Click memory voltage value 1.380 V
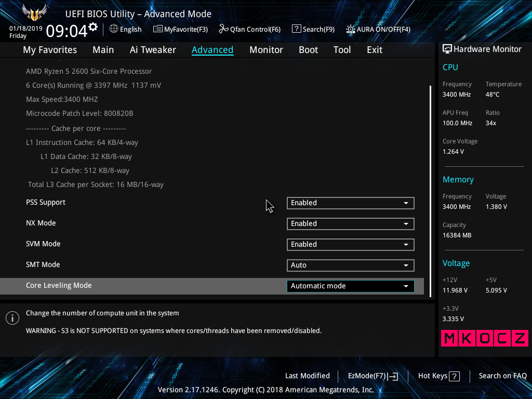Viewport: 532px width, 399px height. pyautogui.click(x=496, y=207)
